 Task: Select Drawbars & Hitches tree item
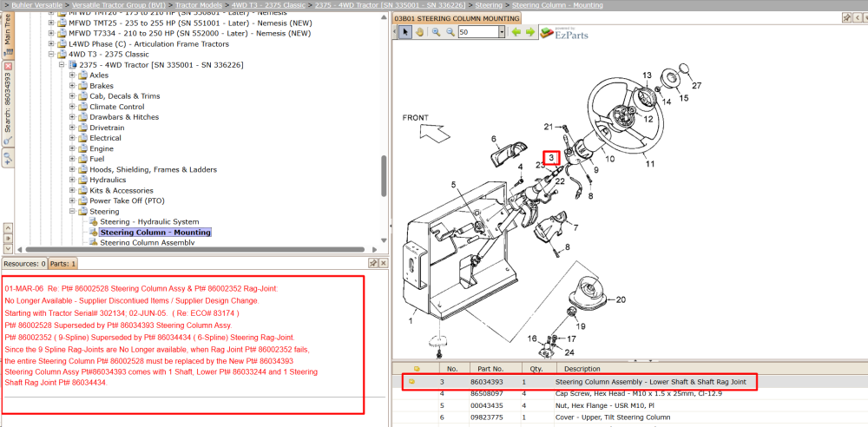(124, 117)
